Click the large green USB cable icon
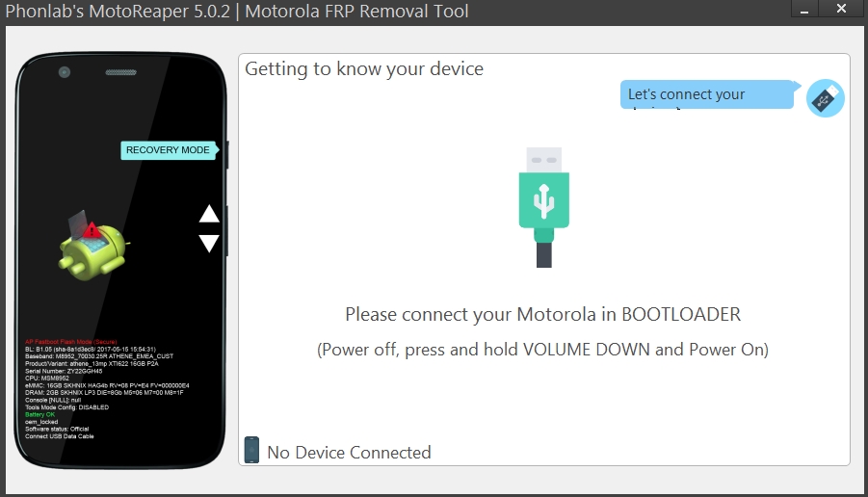Viewport: 868px width, 497px height. [x=543, y=207]
